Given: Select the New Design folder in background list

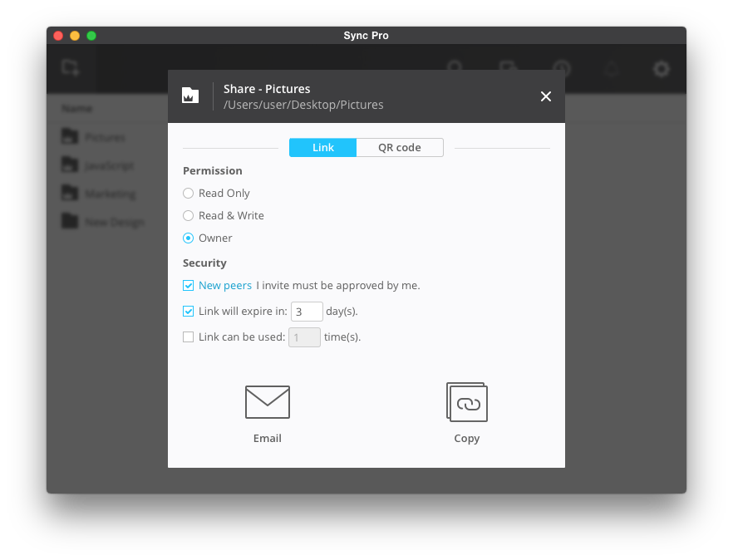Looking at the screenshot, I should click(x=103, y=221).
